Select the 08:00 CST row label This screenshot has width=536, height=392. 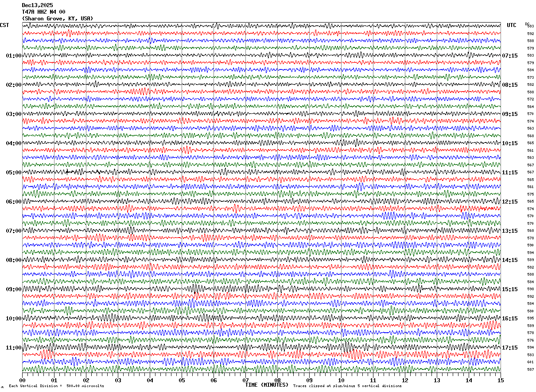tap(14, 260)
